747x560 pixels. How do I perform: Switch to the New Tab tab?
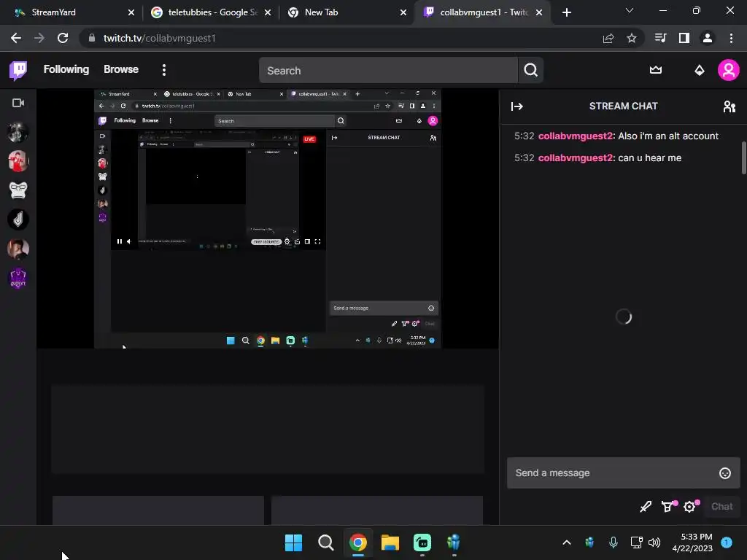point(347,12)
